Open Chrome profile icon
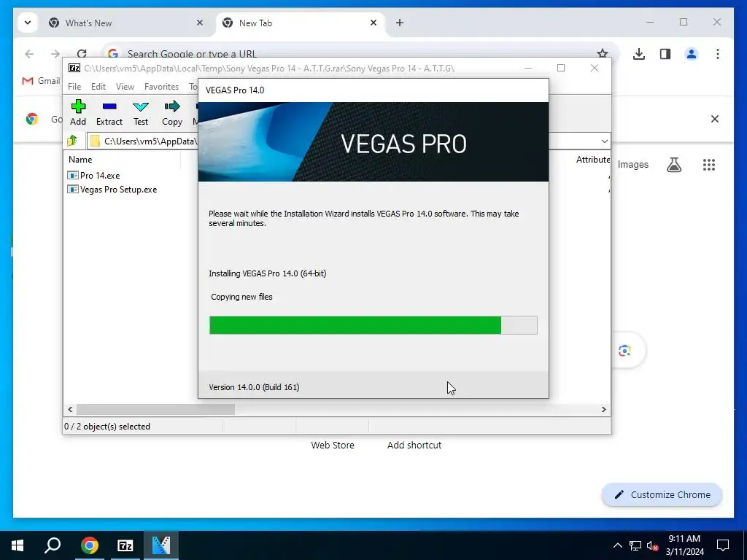The width and height of the screenshot is (747, 560). pos(692,54)
